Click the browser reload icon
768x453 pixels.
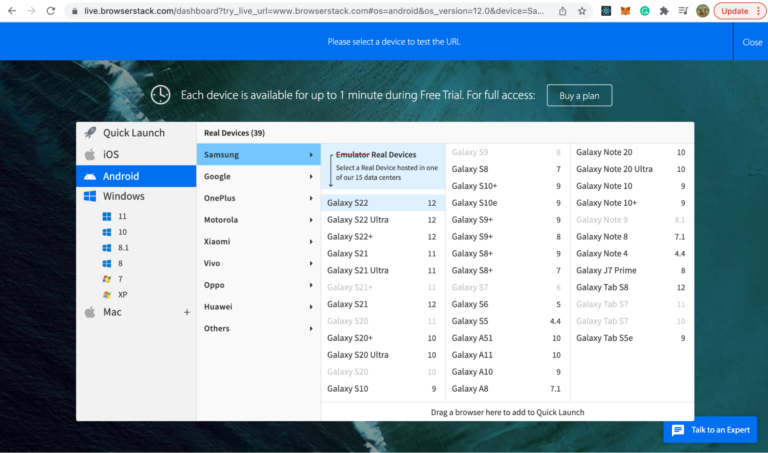click(52, 11)
